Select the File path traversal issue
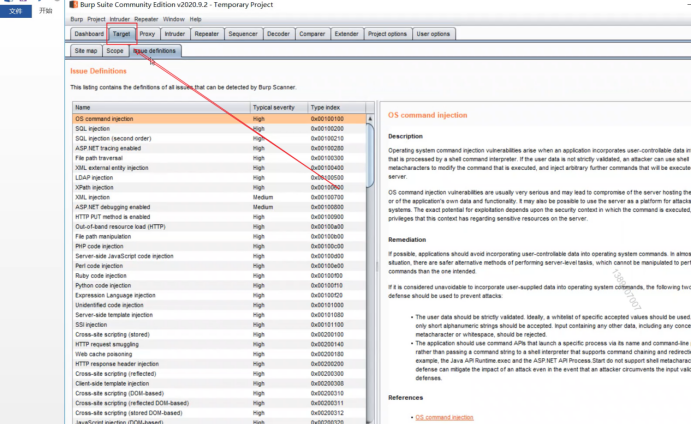The height and width of the screenshot is (425, 691). (219, 158)
